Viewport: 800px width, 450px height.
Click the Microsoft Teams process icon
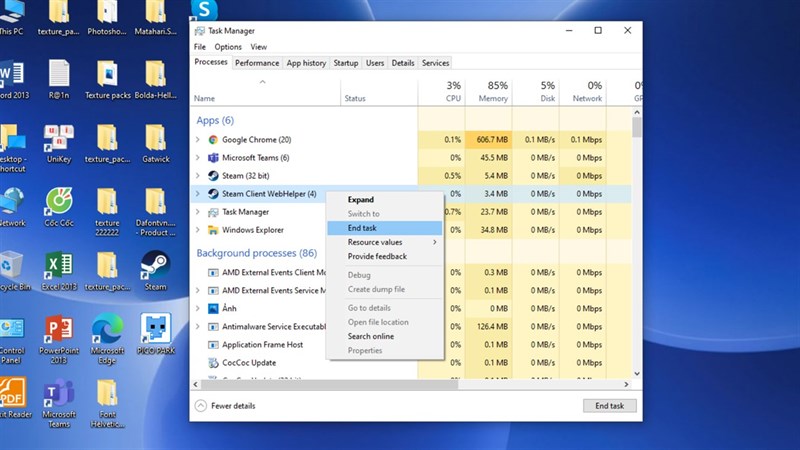213,158
